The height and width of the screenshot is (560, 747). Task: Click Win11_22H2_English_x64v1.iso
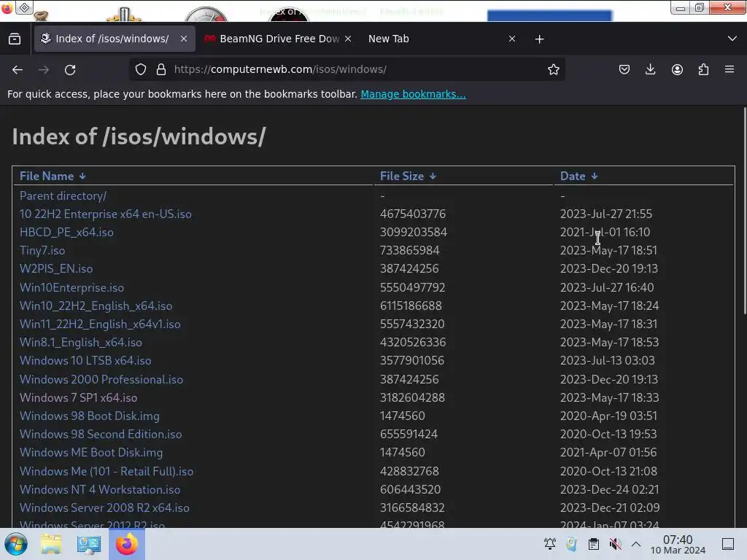pyautogui.click(x=99, y=324)
